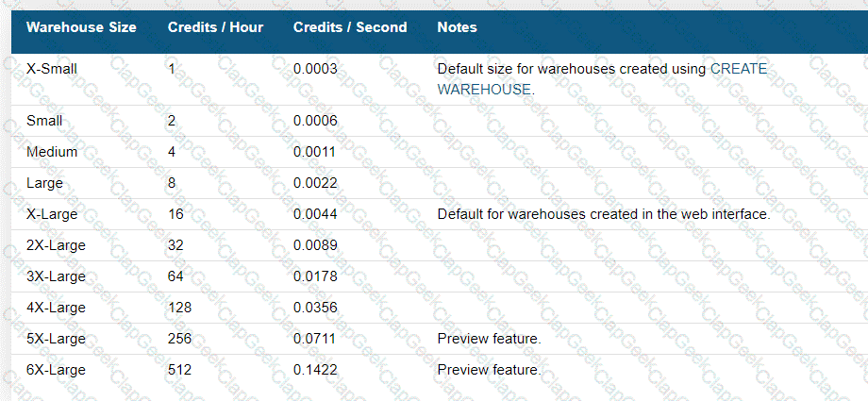Click the Credits / Second column header
This screenshot has height=401, width=868.
[x=350, y=27]
